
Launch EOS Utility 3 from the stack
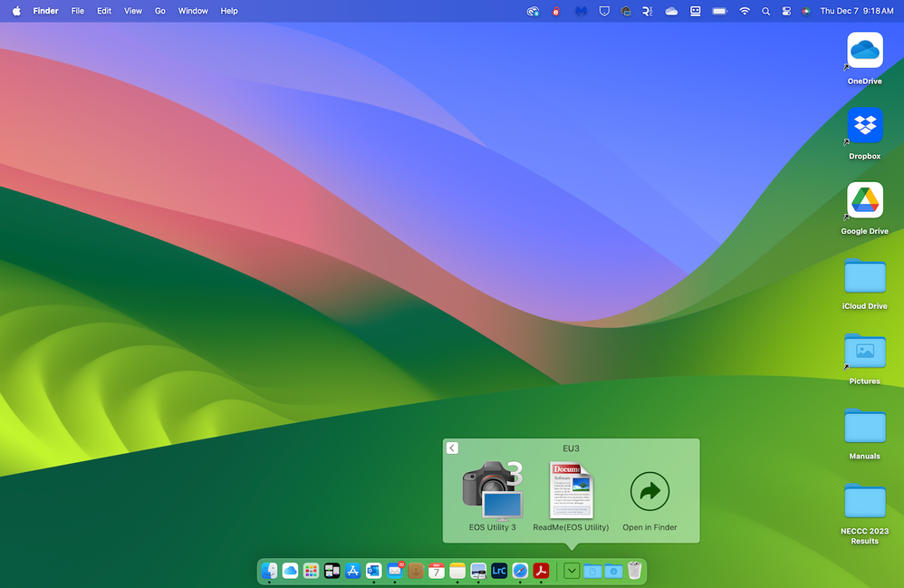[x=492, y=490]
